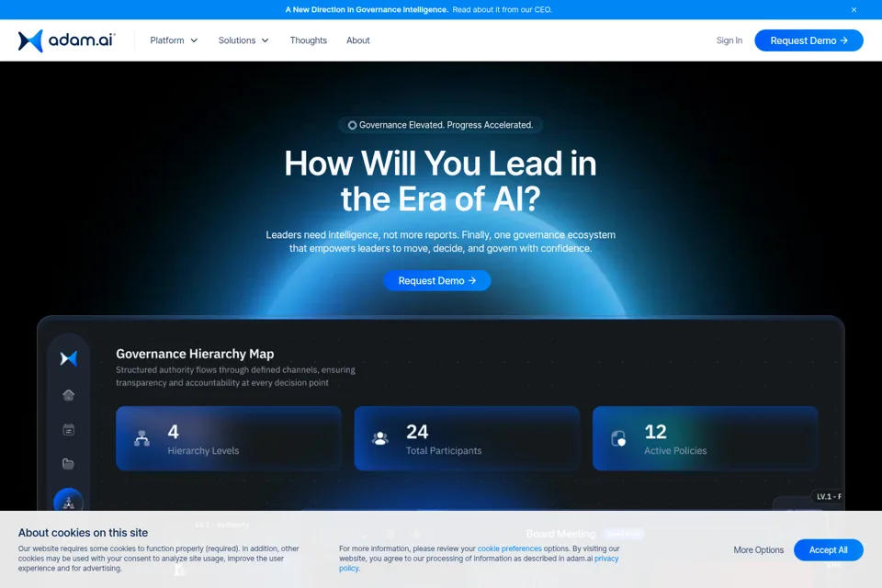The image size is (882, 588).
Task: Click the 'How Will You Lead' headline
Action: (440, 181)
